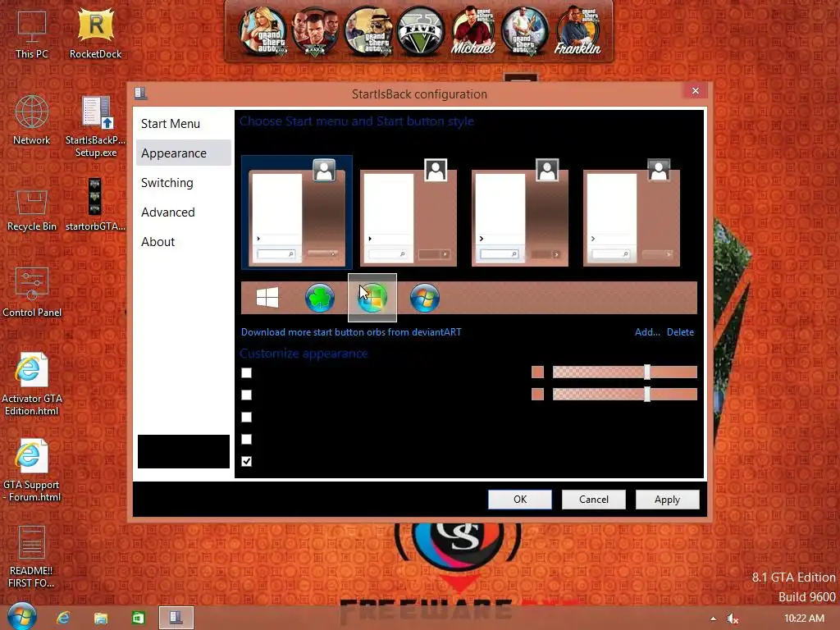The width and height of the screenshot is (840, 630).
Task: Select the Network desktop icon
Action: [x=32, y=120]
